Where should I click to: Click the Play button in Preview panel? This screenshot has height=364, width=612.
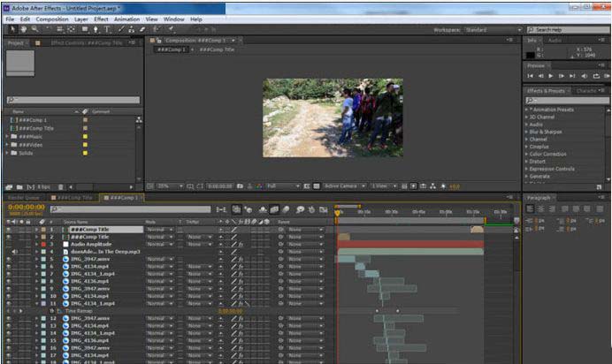click(550, 76)
